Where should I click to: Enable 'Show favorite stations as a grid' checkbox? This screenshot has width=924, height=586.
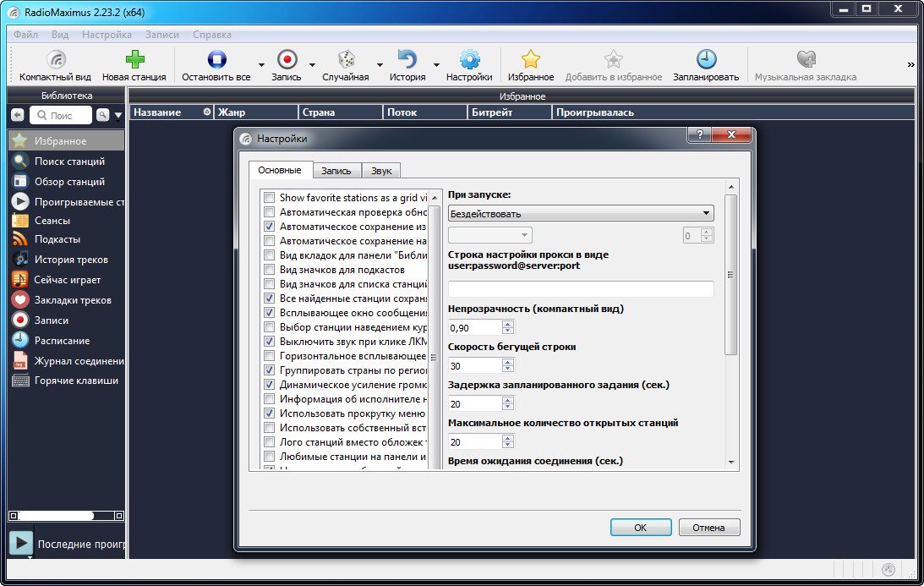pyautogui.click(x=270, y=198)
